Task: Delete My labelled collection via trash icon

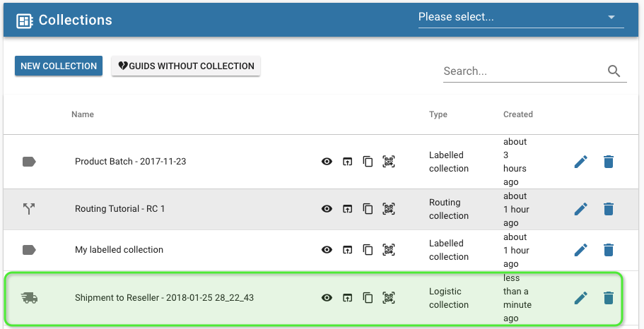Action: click(x=608, y=250)
